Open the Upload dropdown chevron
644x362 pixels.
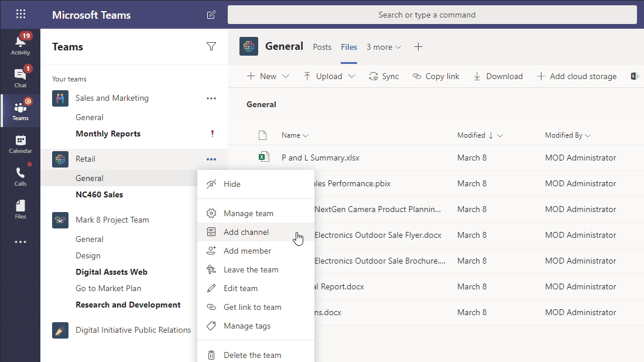click(x=351, y=76)
